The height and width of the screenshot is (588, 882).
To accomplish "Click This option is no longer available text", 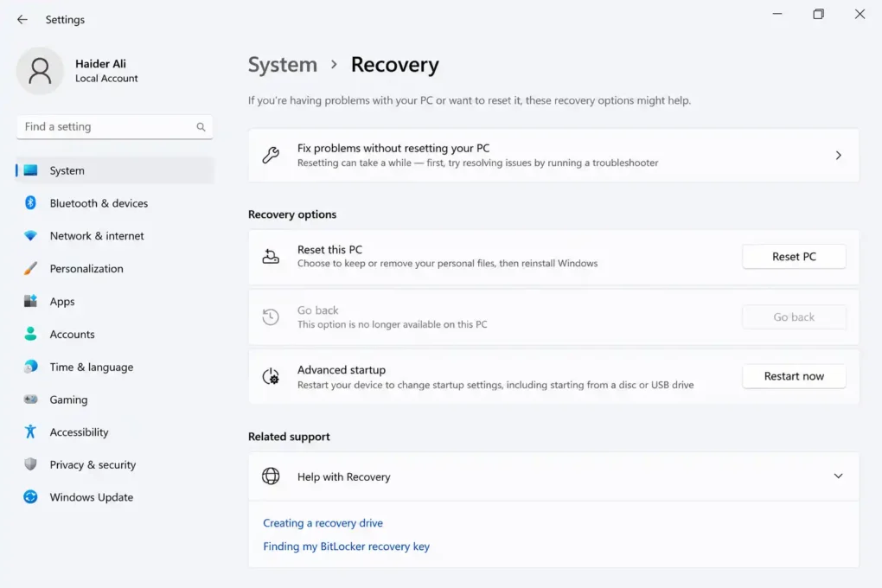I will (x=392, y=324).
